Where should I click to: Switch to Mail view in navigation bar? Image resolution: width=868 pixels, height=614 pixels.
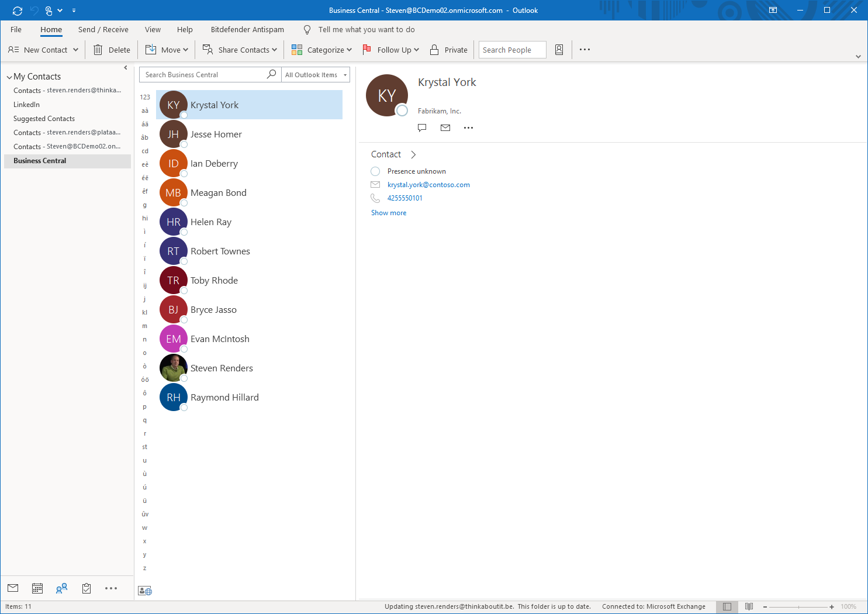(x=13, y=588)
